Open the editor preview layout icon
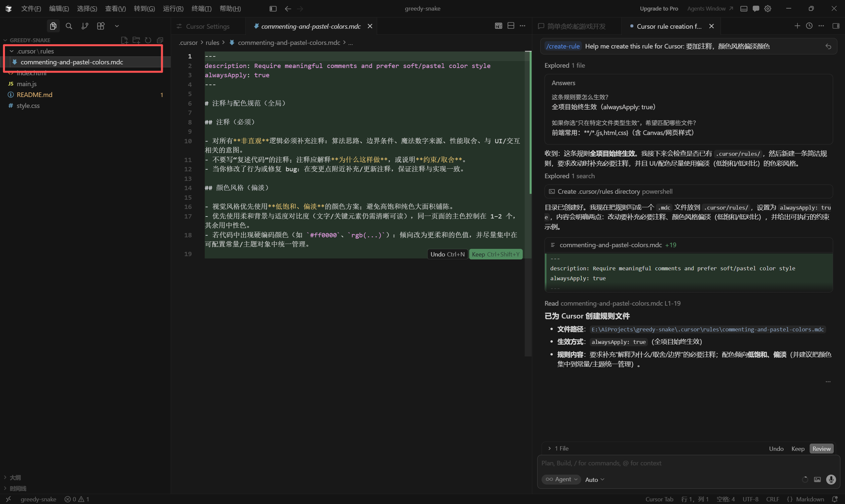The height and width of the screenshot is (504, 845). pos(498,26)
